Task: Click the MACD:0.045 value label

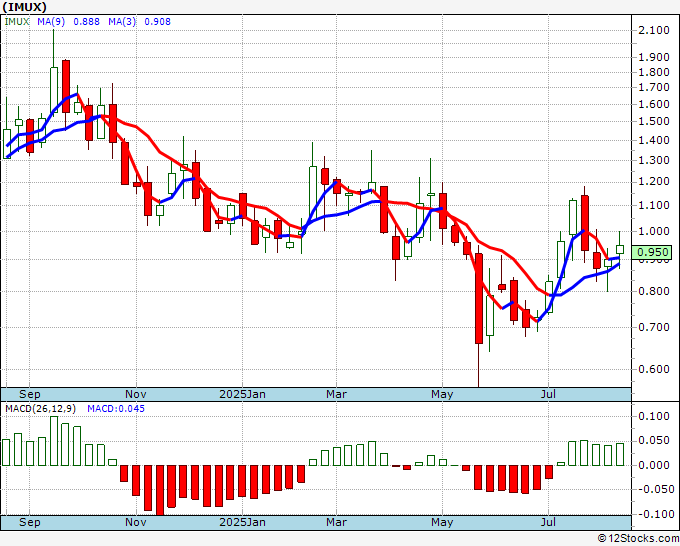Action: click(116, 409)
